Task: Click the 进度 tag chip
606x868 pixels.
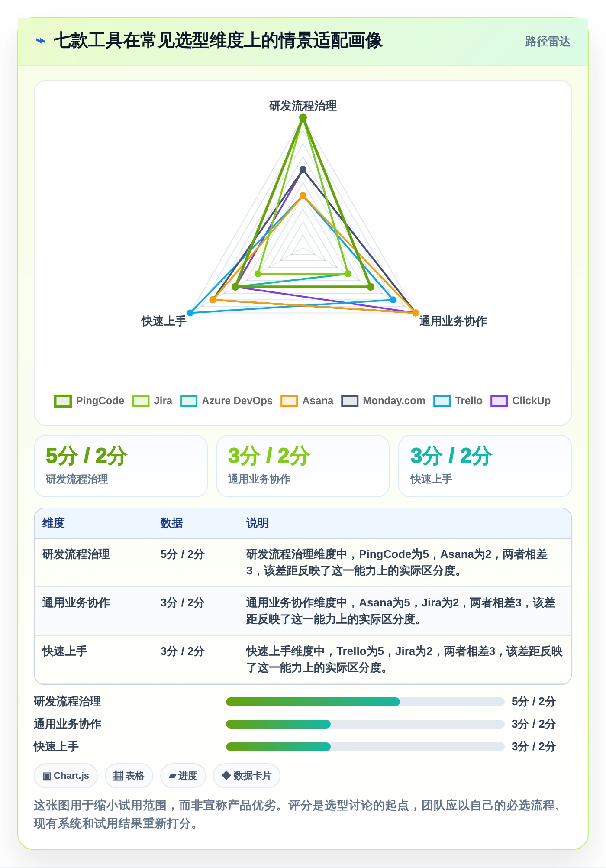Action: pos(183,776)
